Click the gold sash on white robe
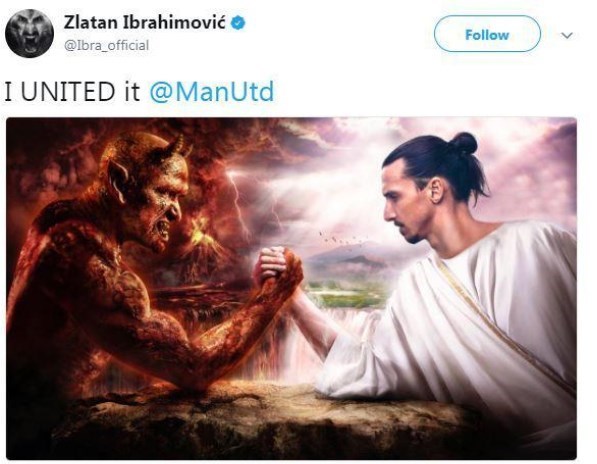Viewport: 597px width, 464px height. tap(503, 327)
